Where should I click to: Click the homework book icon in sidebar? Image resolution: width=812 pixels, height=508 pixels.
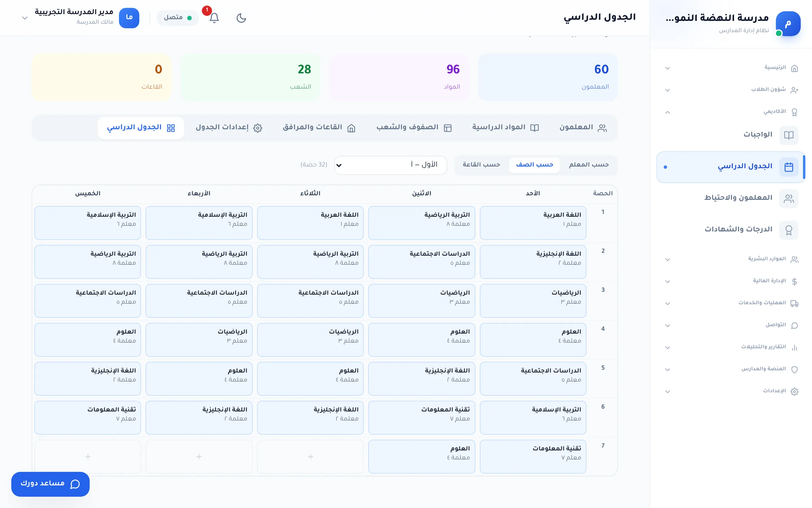coord(789,135)
